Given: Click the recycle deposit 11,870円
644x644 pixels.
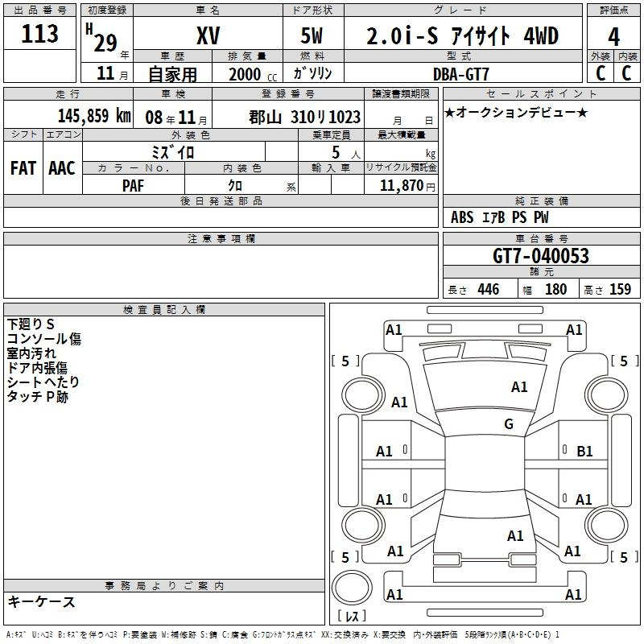Looking at the screenshot, I should coord(408,185).
